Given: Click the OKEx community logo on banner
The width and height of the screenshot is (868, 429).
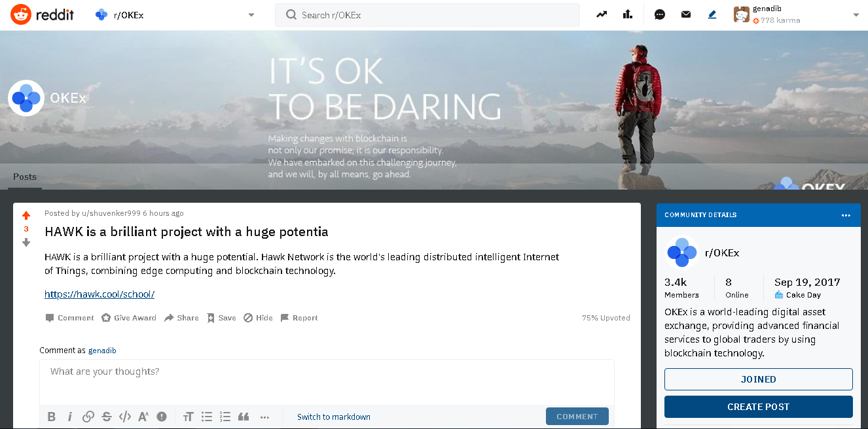Looking at the screenshot, I should tap(26, 98).
